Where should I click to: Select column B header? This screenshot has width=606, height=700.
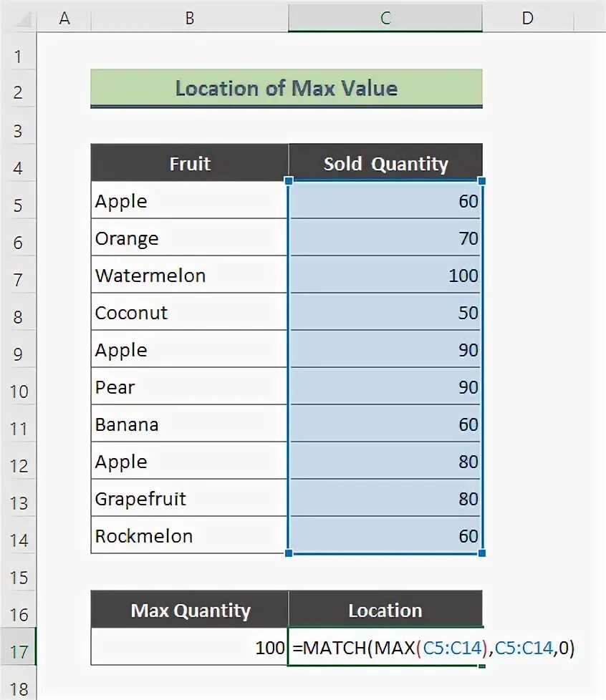[x=190, y=18]
